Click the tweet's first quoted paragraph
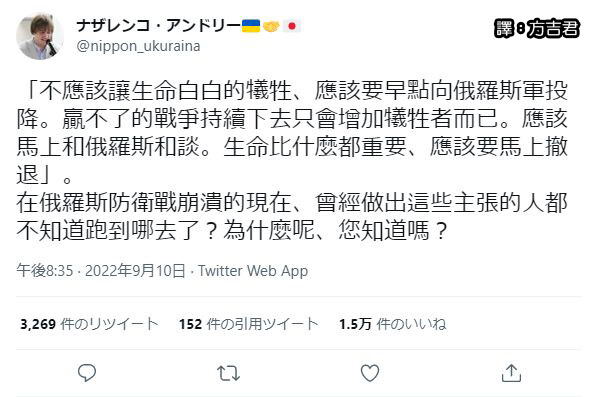The height and width of the screenshot is (397, 598). click(292, 133)
